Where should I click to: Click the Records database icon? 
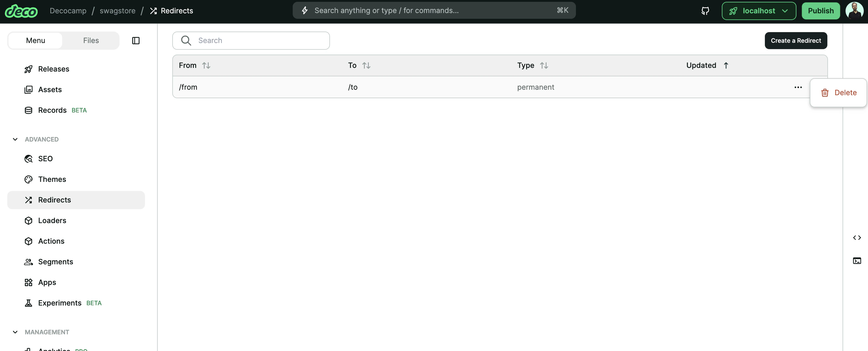(x=29, y=110)
